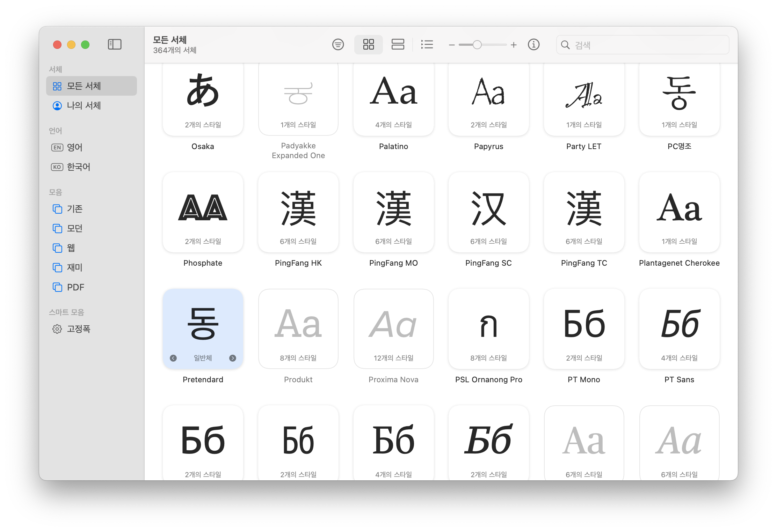This screenshot has height=532, width=777.
Task: Switch to list view
Action: pos(427,44)
